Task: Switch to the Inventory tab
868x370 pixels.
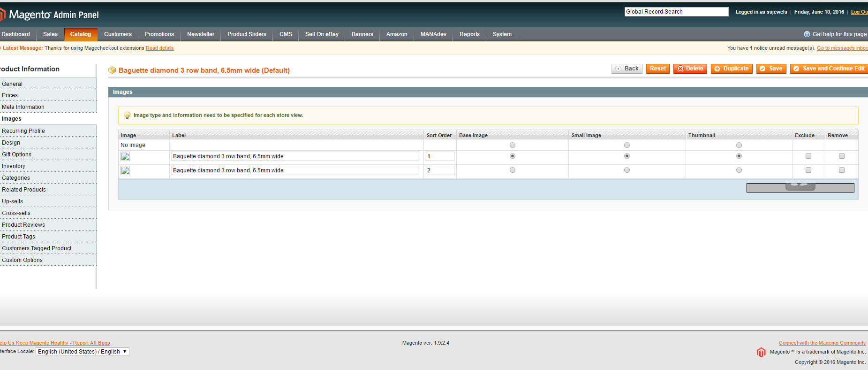Action: pos(14,166)
